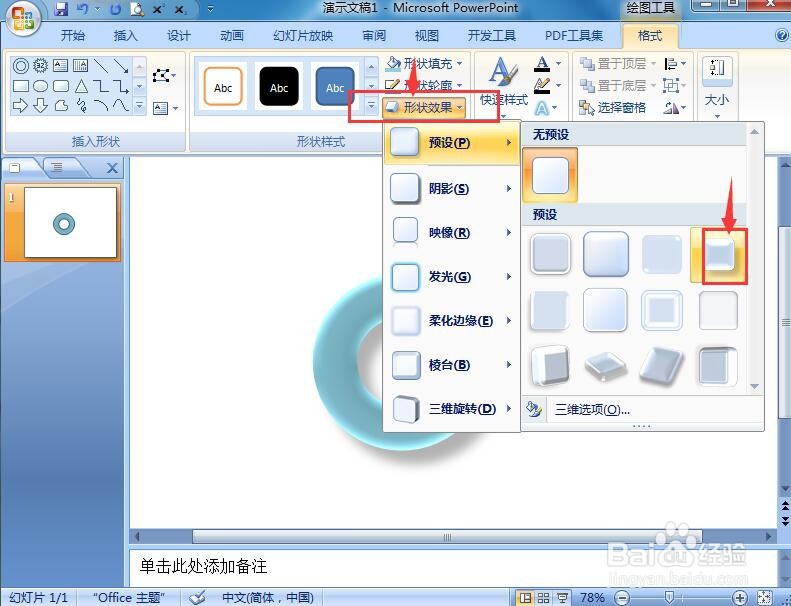791x606 pixels.
Task: Select the no-preset thumbnail under 无预设
Action: 550,175
